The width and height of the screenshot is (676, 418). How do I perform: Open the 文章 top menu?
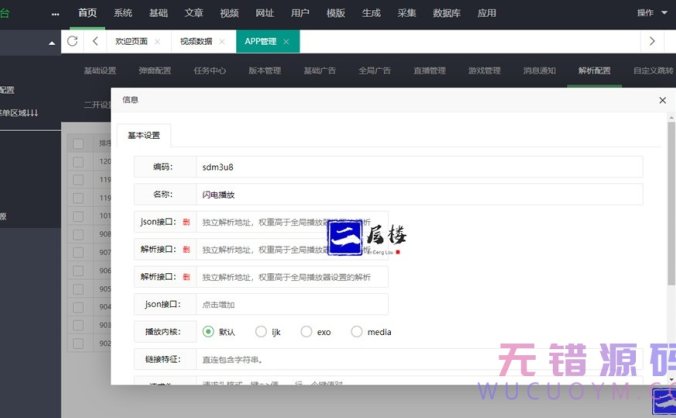coord(194,13)
